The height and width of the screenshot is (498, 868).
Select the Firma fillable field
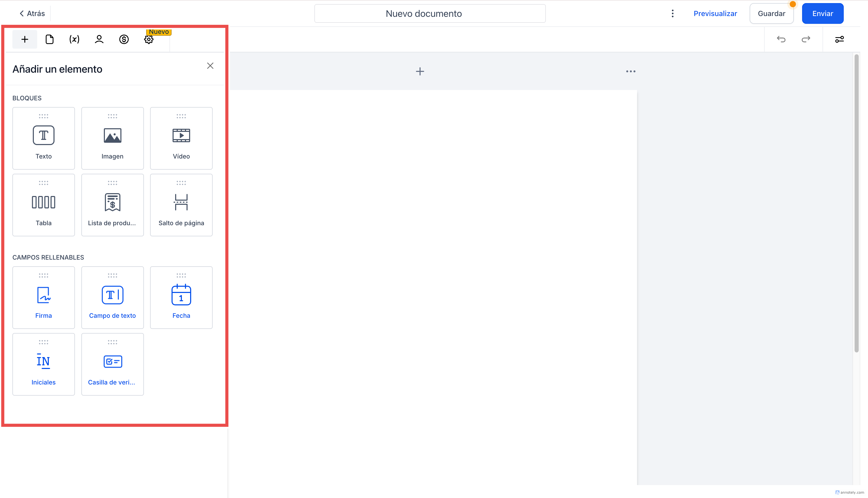[43, 298]
